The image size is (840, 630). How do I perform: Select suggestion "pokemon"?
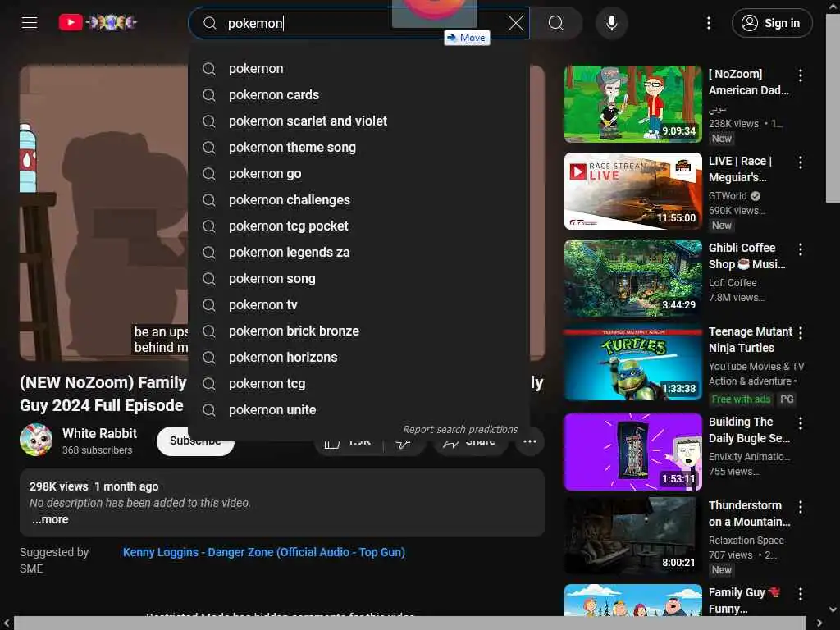pos(358,69)
